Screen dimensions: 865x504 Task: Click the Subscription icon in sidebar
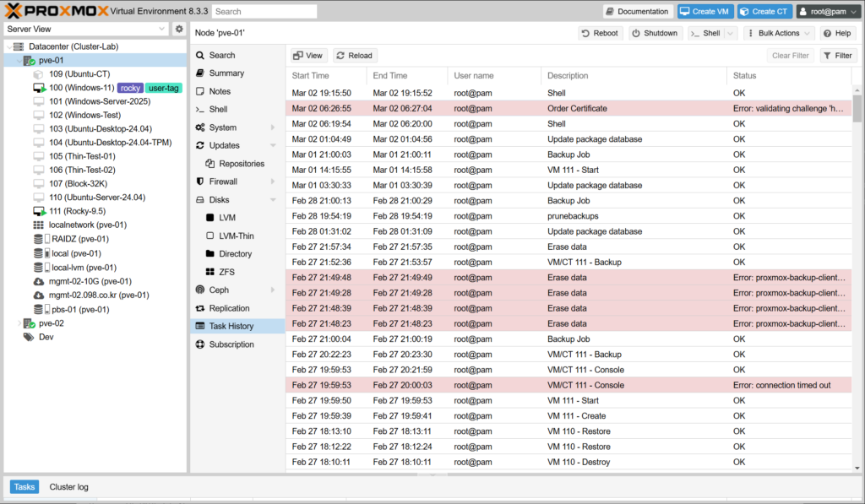pyautogui.click(x=200, y=344)
